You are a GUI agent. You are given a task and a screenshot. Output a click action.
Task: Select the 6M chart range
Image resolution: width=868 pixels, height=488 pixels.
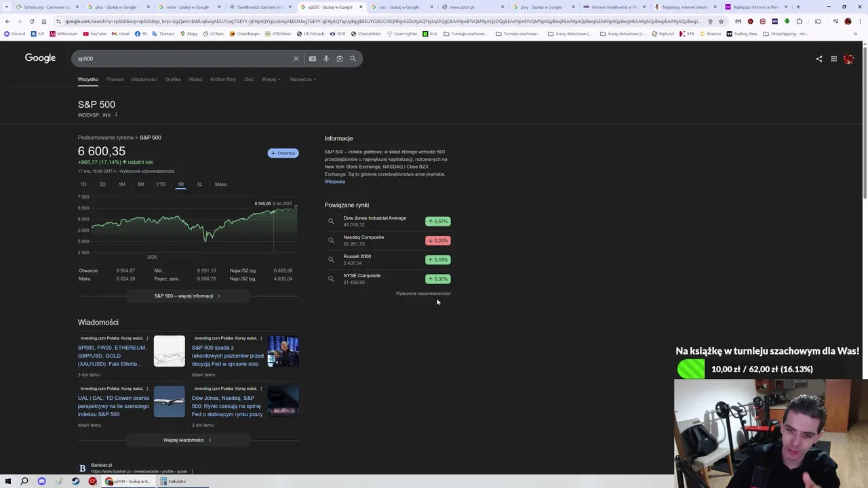(141, 184)
